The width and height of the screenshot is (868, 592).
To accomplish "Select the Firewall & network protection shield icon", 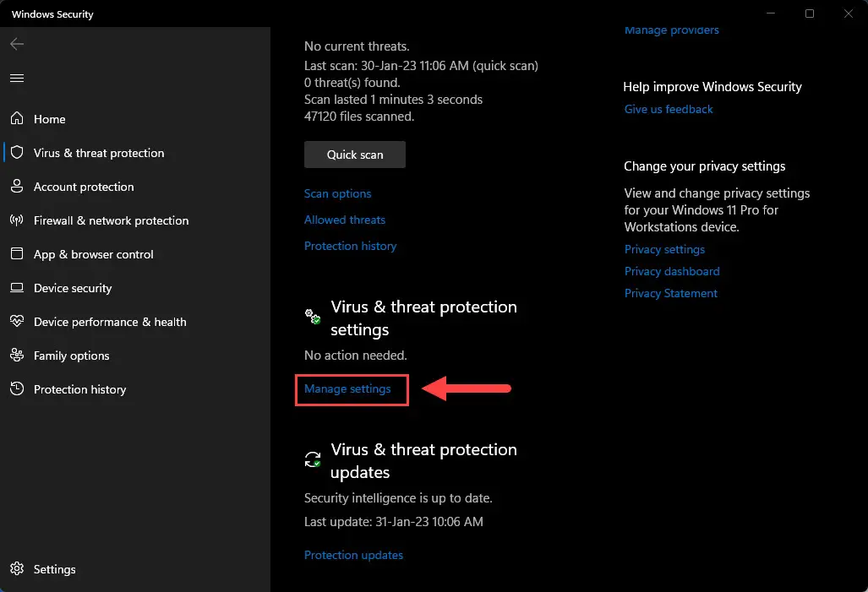I will tap(17, 220).
